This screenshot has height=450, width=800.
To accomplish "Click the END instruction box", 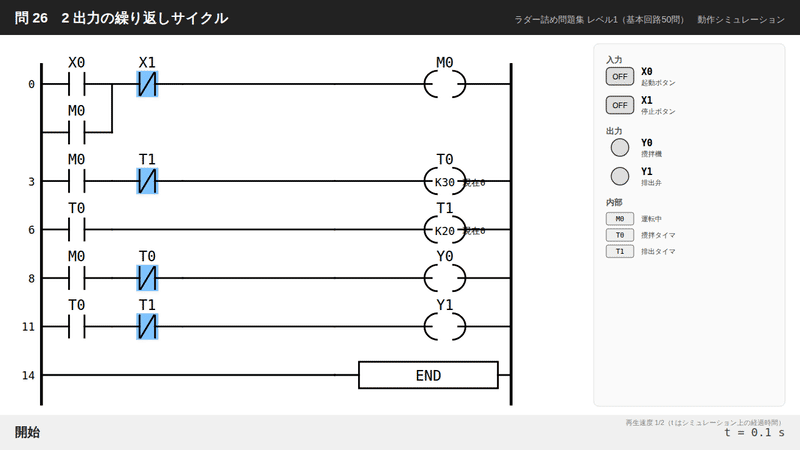I will point(428,376).
